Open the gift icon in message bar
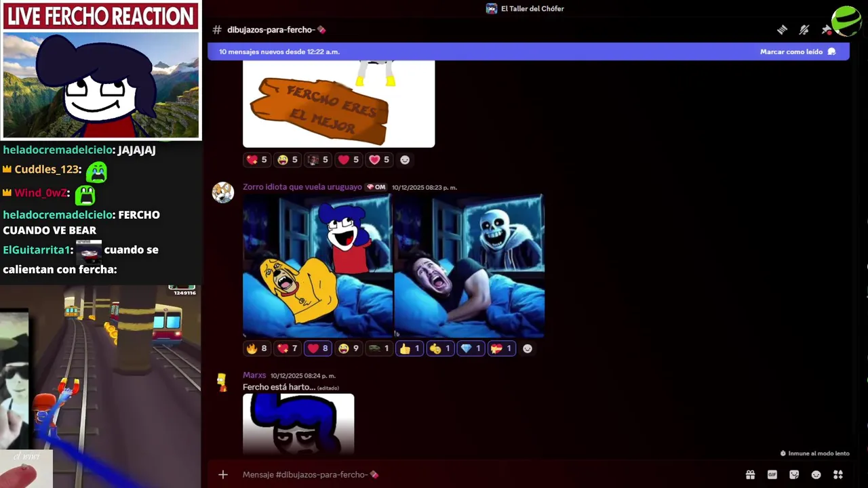 [x=750, y=474]
